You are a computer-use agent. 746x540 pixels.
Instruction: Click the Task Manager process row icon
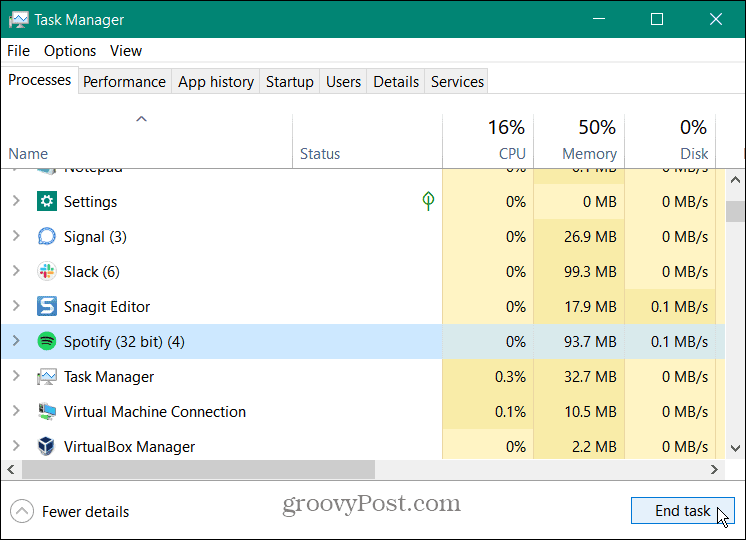47,377
